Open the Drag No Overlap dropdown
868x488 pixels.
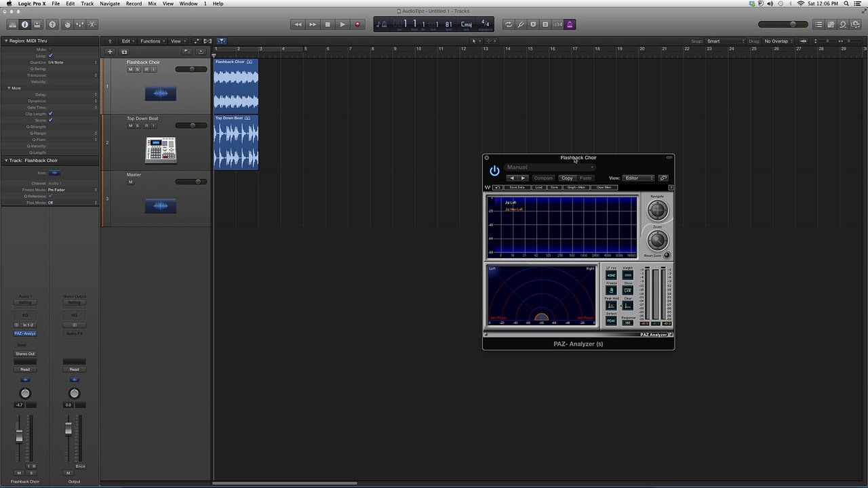pyautogui.click(x=779, y=41)
